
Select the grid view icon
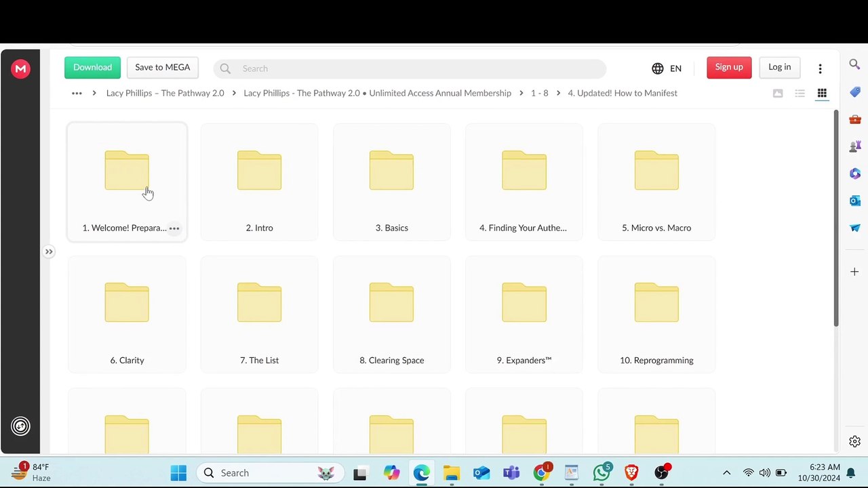pos(822,93)
